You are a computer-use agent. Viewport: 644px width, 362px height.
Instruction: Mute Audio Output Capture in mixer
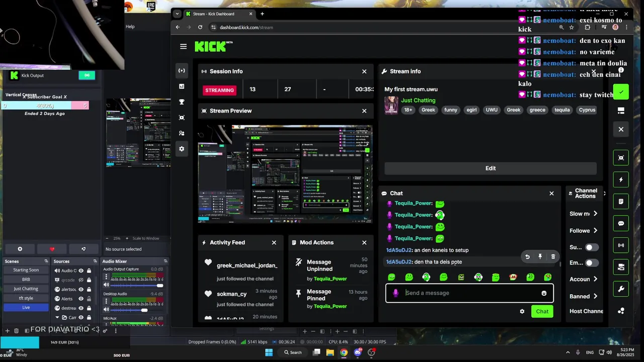click(x=106, y=286)
